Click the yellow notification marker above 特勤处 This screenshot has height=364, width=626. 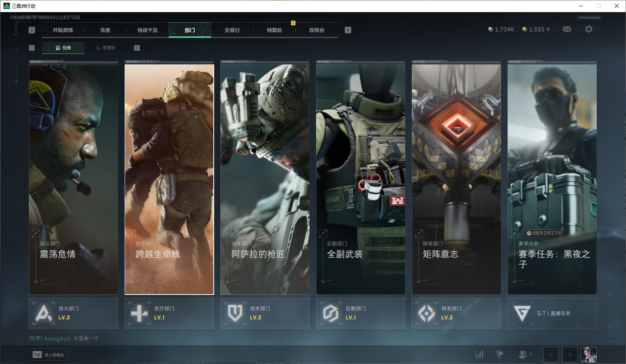pos(293,23)
